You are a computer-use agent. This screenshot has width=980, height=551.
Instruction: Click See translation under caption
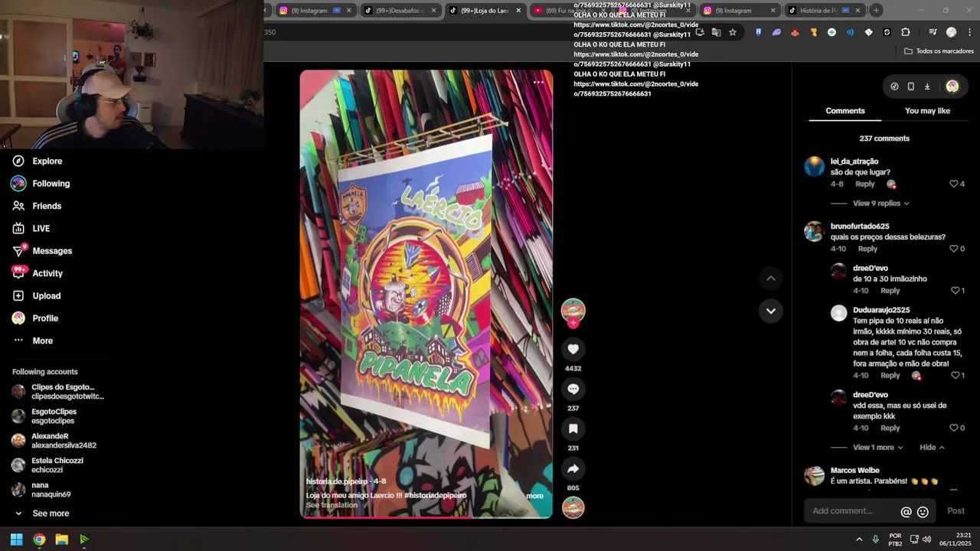coord(332,505)
